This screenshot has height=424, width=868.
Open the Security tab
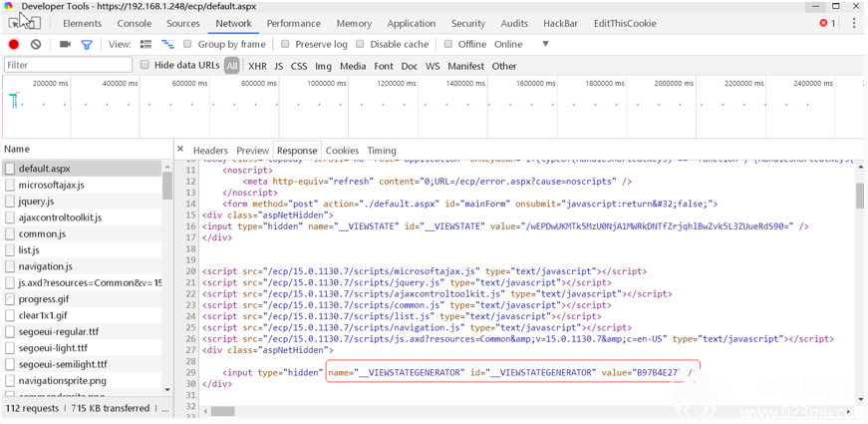coord(468,23)
